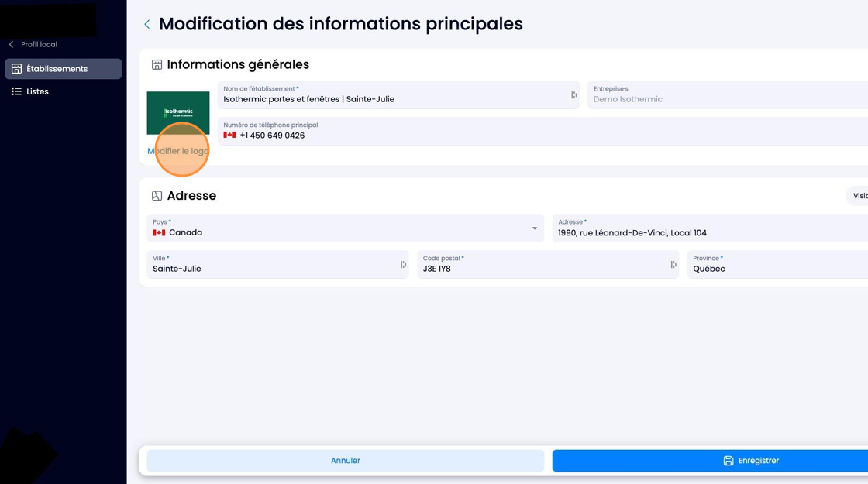The image size is (868, 484).
Task: Click the Modifier le logo link
Action: point(177,151)
